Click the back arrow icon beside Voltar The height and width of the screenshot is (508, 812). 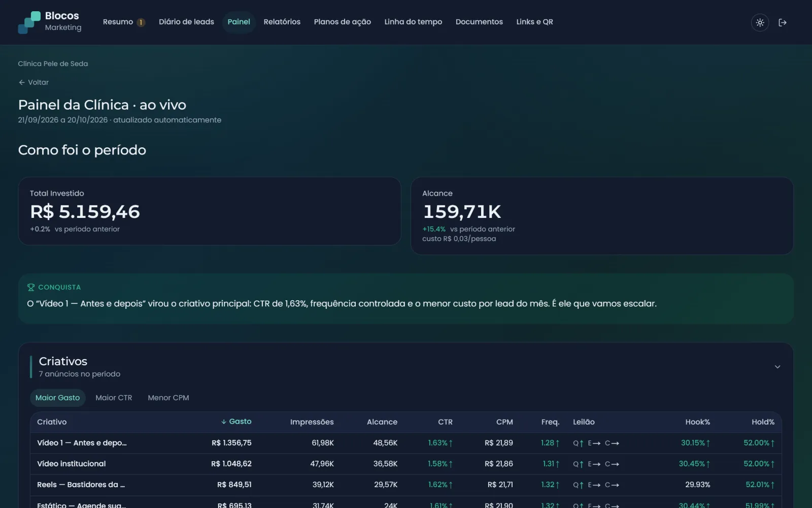(x=22, y=82)
